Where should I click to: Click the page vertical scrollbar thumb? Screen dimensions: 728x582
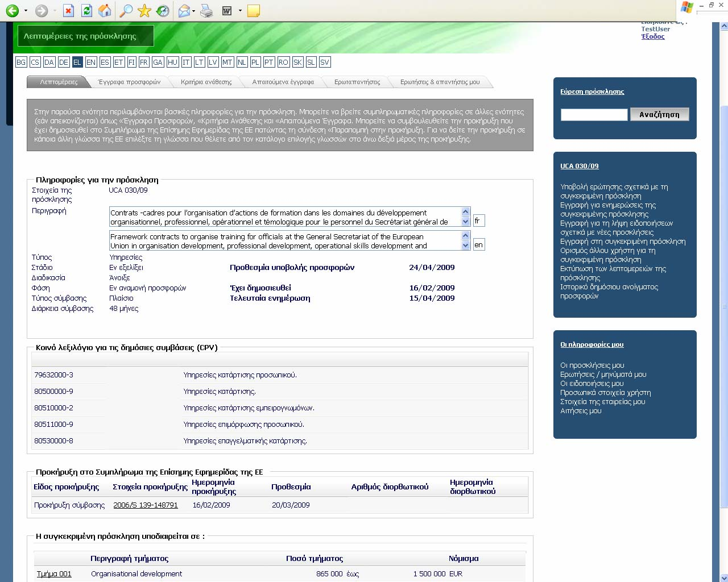(724, 307)
